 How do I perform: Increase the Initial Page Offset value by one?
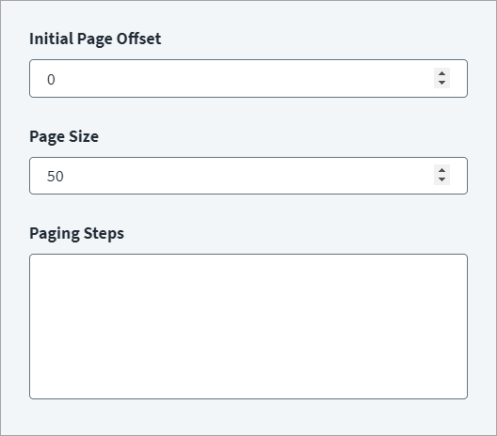442,74
